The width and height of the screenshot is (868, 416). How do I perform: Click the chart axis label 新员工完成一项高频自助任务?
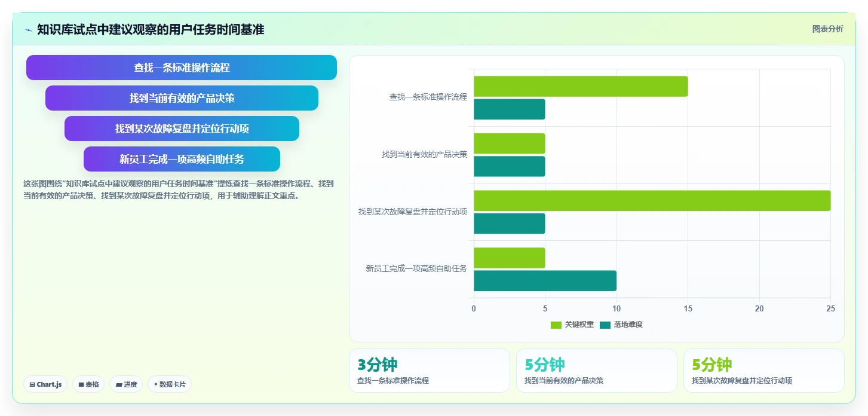pyautogui.click(x=416, y=269)
